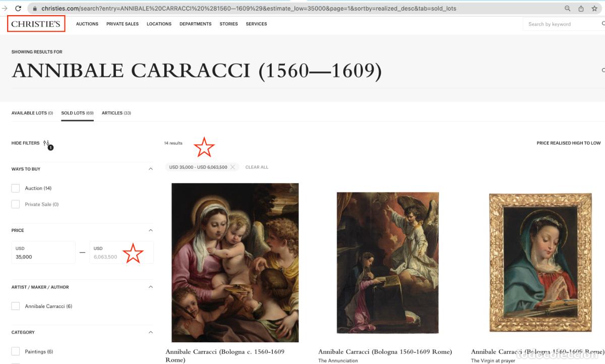Check the Private Sale (0) checkbox
605x364 pixels.
16,204
